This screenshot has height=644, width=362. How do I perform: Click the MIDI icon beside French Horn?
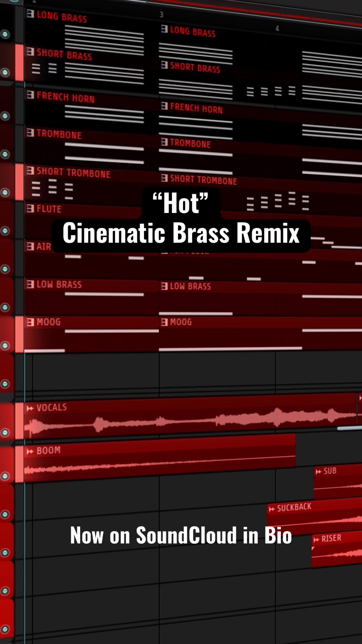click(30, 95)
